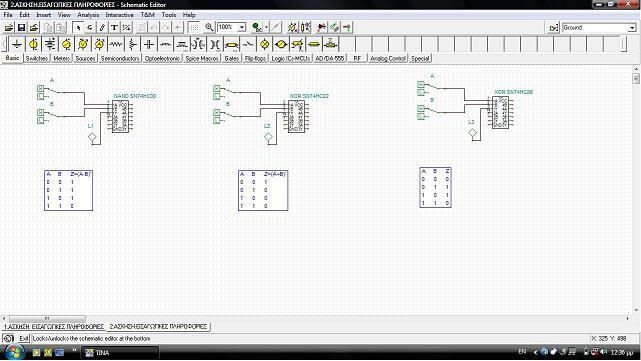Click the zoom magnifier icon
Screen dimensions: 641x361
click(209, 27)
